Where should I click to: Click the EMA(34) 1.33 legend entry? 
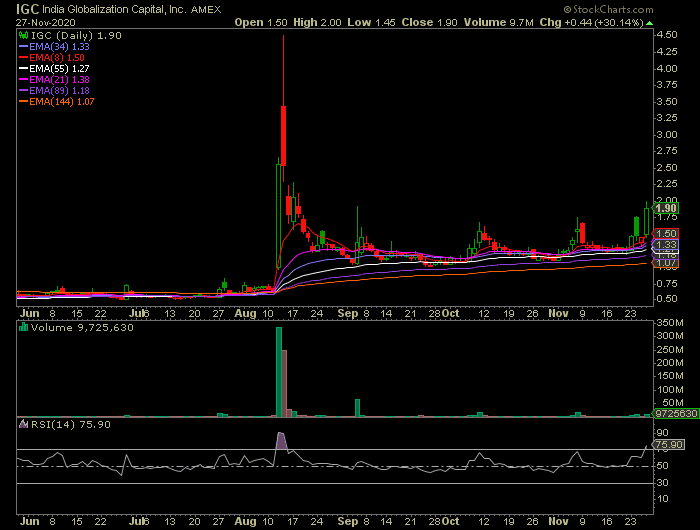(54, 46)
